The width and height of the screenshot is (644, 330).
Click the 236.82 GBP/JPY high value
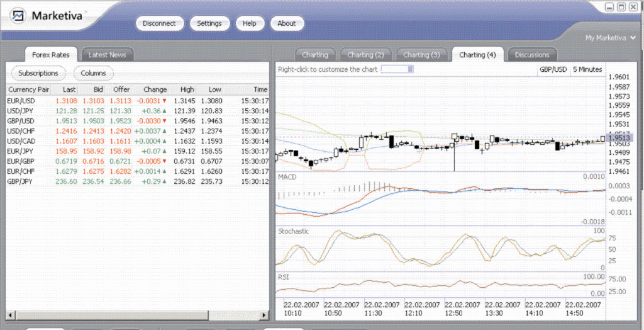[x=184, y=181]
